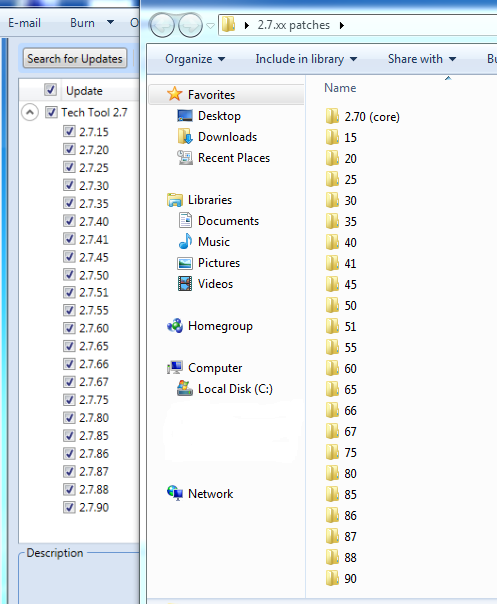
Task: Click the Favorites star icon
Action: click(175, 94)
